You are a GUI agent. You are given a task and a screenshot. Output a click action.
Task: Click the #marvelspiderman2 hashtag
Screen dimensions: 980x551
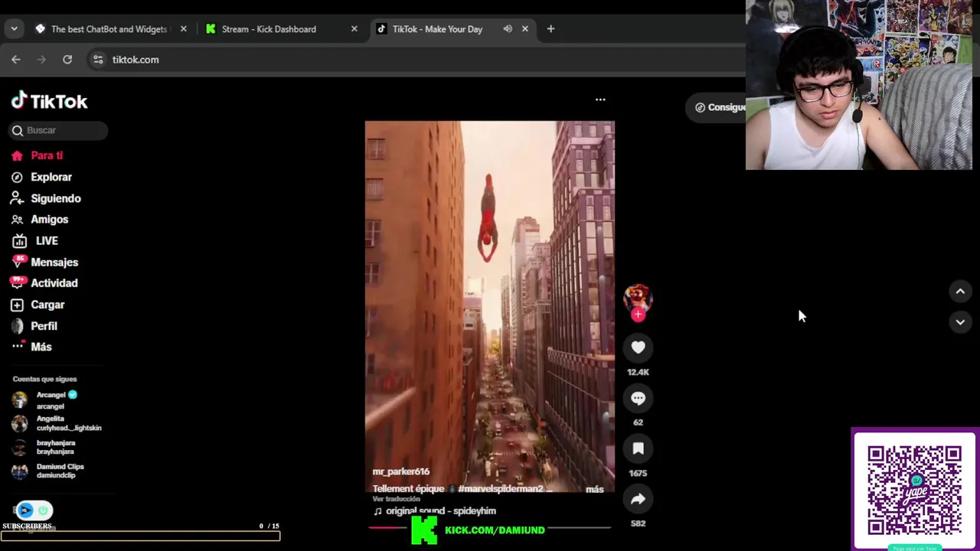point(500,488)
